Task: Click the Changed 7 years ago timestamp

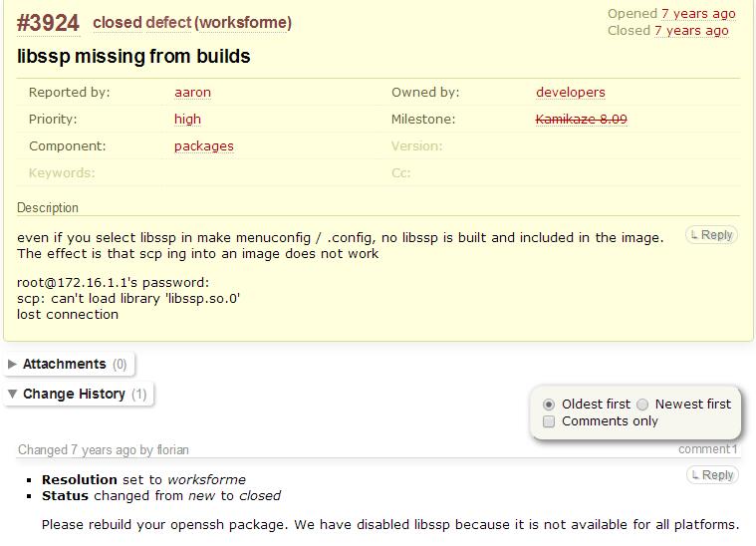Action: (103, 450)
